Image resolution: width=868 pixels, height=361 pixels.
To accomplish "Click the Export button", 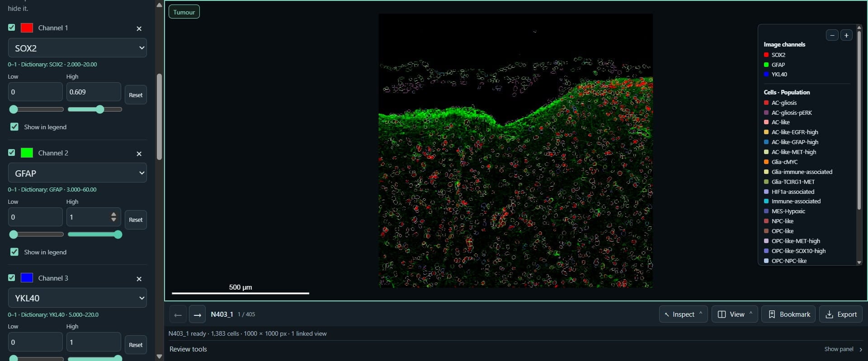I will (x=841, y=314).
